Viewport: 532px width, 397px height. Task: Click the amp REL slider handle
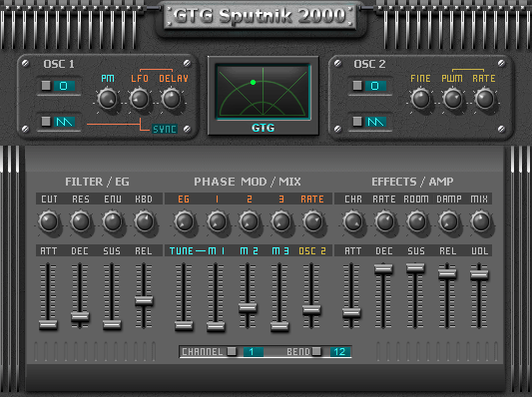click(447, 273)
